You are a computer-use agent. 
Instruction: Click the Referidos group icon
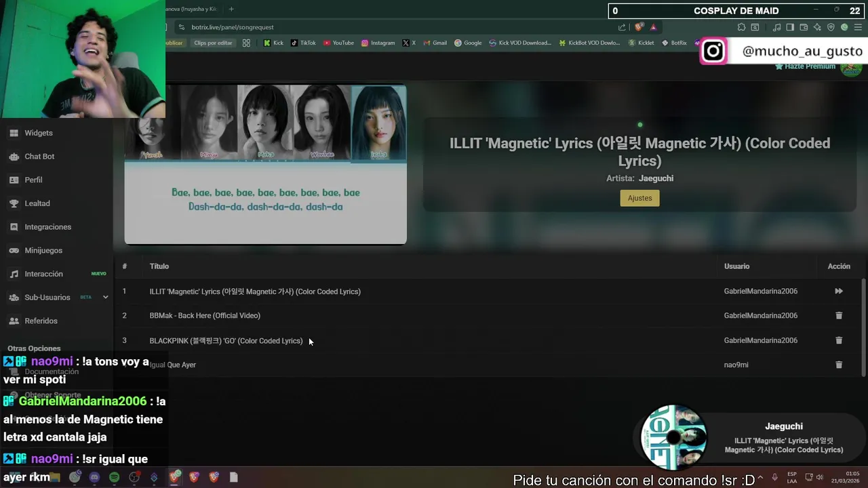(x=14, y=321)
